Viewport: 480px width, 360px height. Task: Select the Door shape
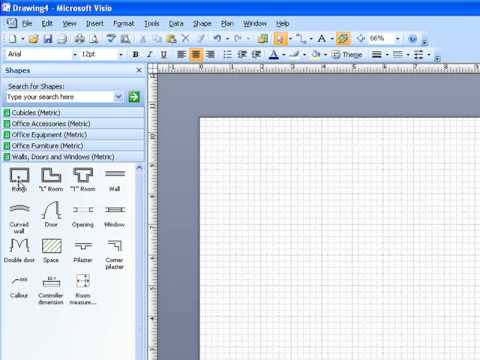(51, 214)
